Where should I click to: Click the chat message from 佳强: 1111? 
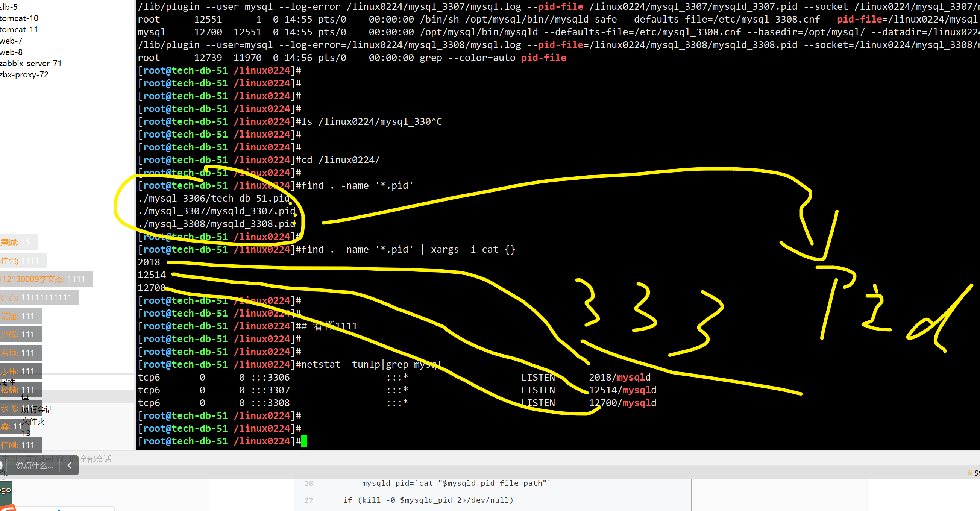[x=23, y=261]
